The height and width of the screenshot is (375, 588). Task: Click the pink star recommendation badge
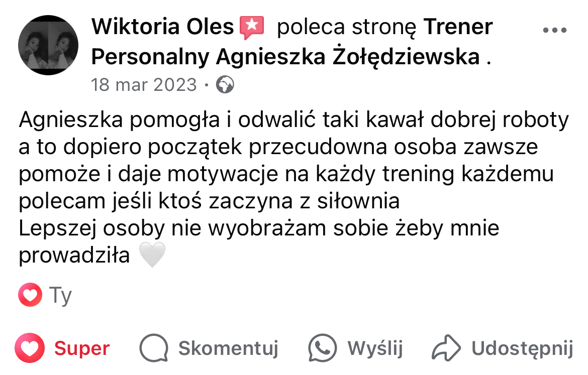click(x=252, y=28)
